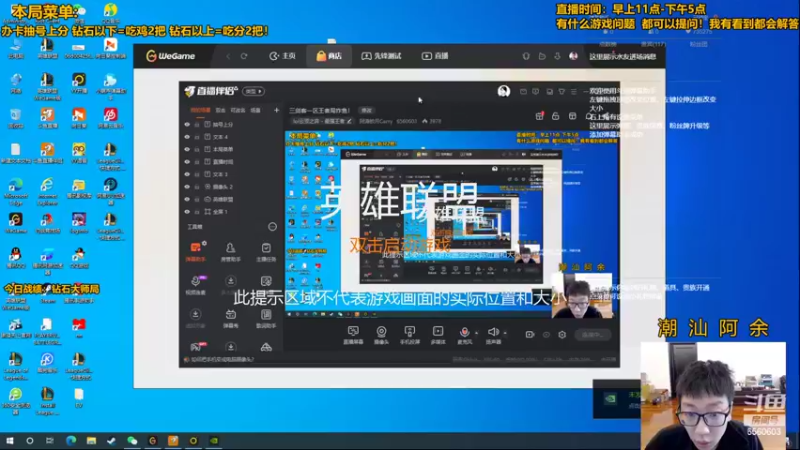Open Task View on taskbar
This screenshot has width=800, height=450.
pyautogui.click(x=49, y=440)
